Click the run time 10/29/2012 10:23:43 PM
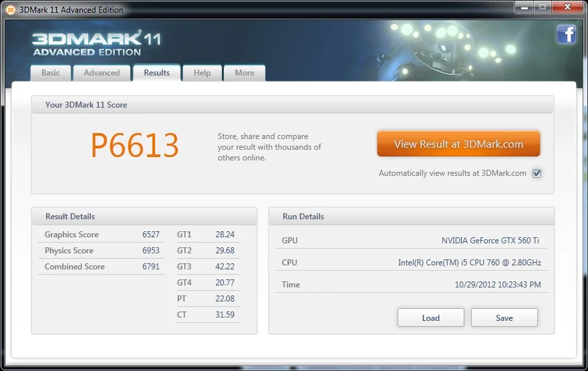This screenshot has height=371, width=588. (x=498, y=285)
